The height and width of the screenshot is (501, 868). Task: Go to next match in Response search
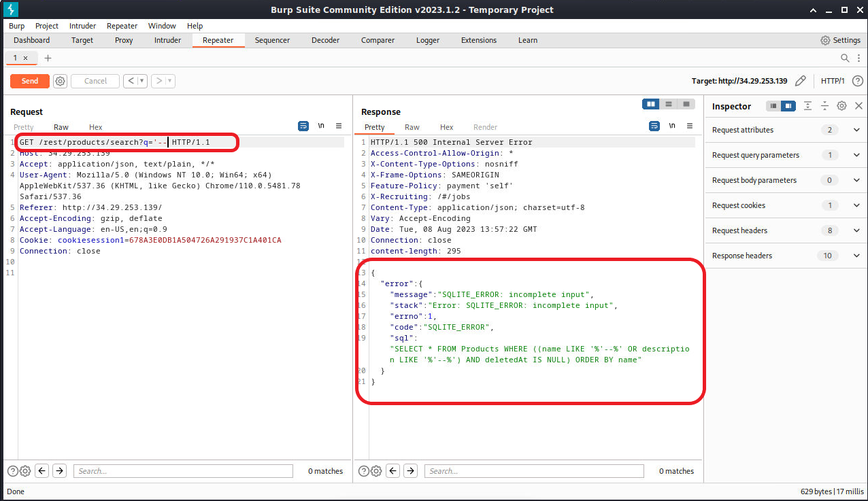[x=411, y=471]
